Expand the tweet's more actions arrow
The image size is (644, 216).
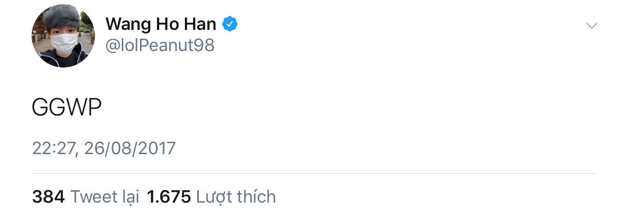(591, 26)
